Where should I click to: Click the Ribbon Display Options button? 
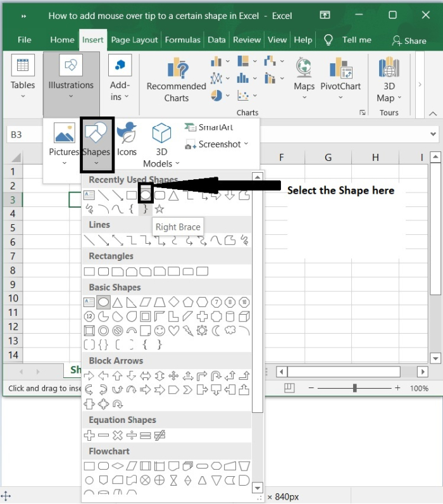(325, 15)
